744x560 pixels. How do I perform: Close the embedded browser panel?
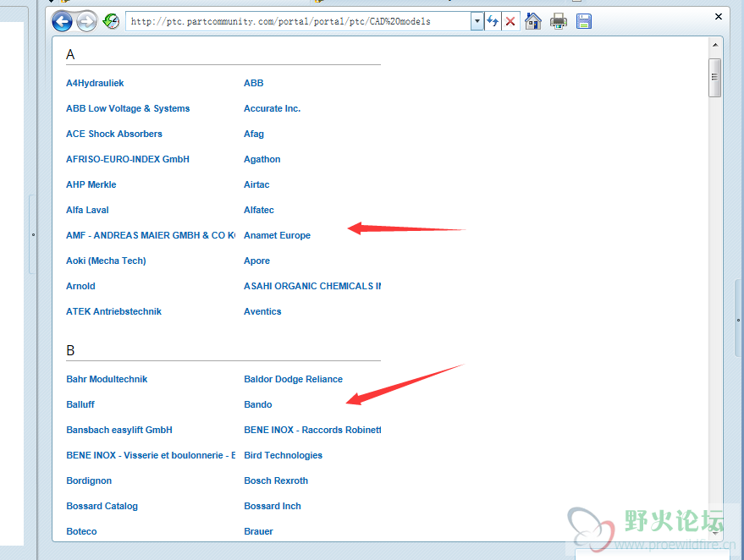pos(719,17)
